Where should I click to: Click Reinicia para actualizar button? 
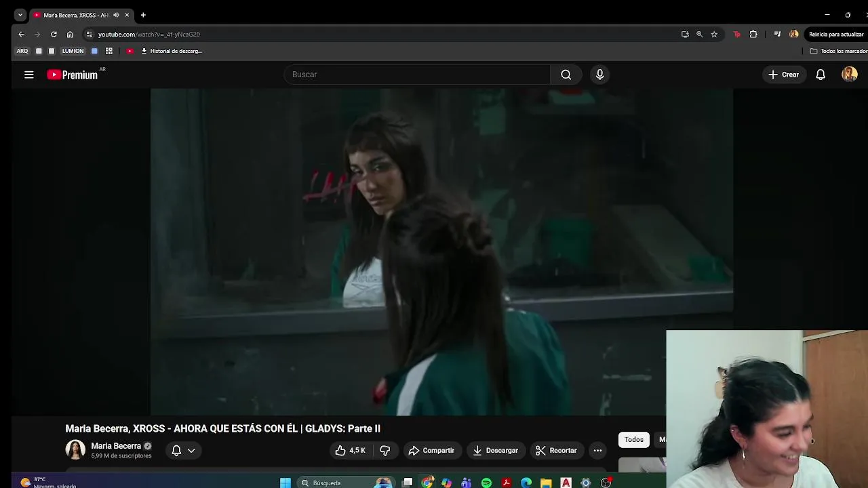tap(836, 34)
